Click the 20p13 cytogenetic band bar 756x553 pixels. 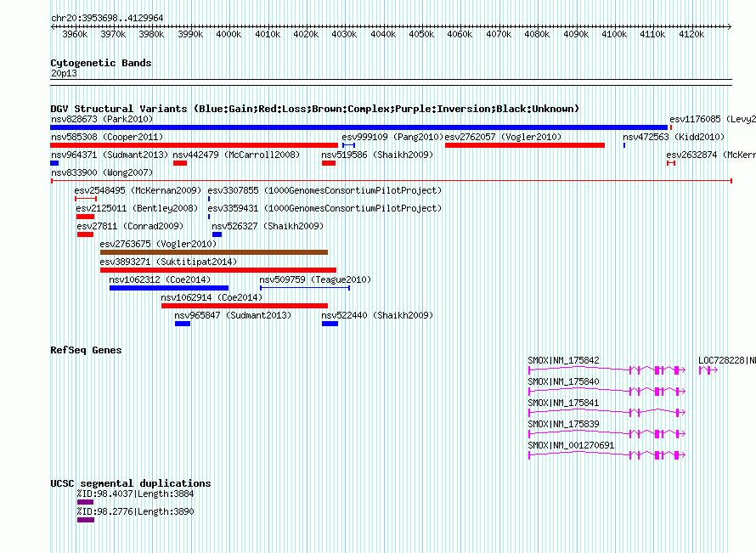click(x=391, y=82)
